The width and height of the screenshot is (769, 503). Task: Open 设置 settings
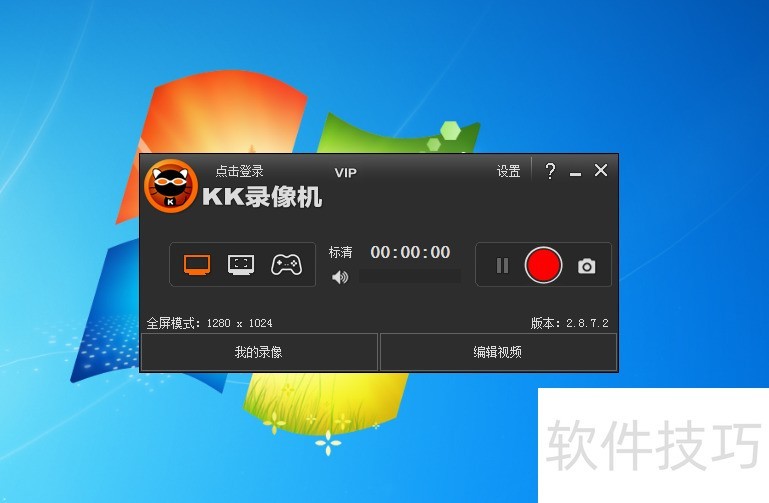(x=509, y=171)
